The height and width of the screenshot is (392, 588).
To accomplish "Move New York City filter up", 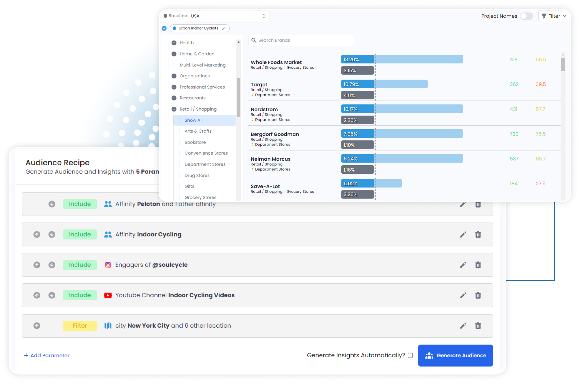I will tap(37, 326).
